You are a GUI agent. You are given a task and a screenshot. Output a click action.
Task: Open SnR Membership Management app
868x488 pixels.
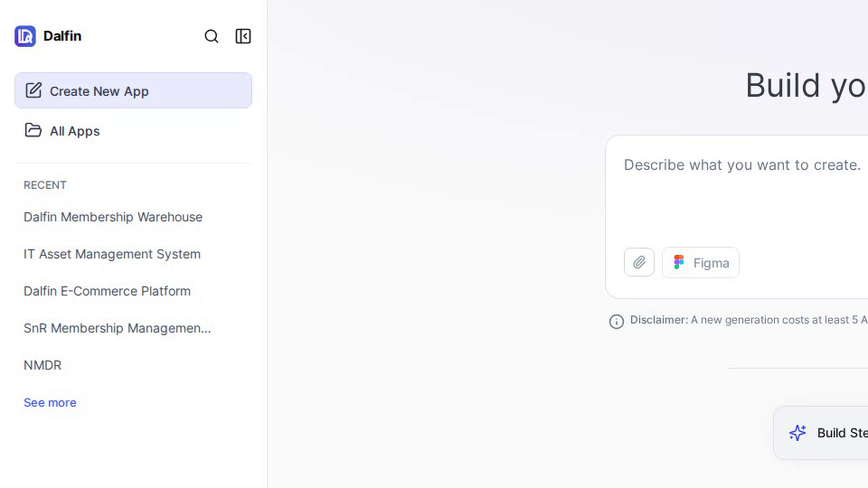click(118, 328)
